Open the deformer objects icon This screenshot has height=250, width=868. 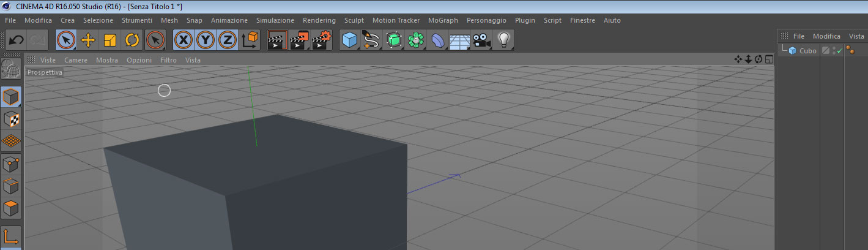438,40
